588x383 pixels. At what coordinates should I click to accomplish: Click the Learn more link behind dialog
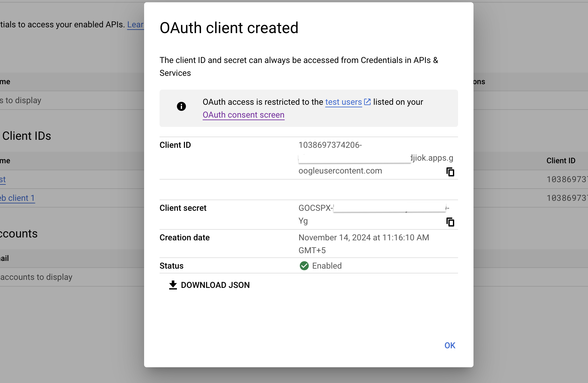(x=135, y=25)
